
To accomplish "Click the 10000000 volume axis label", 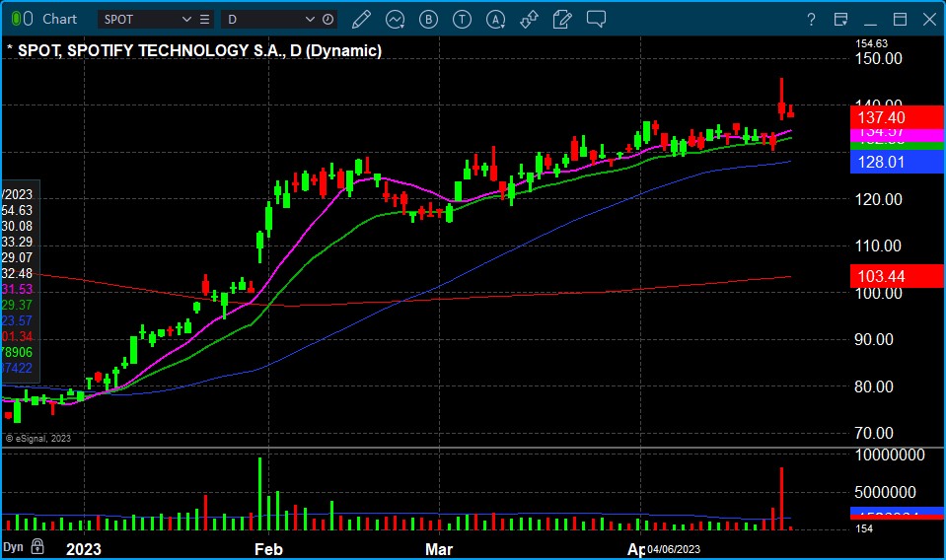I will (x=890, y=455).
